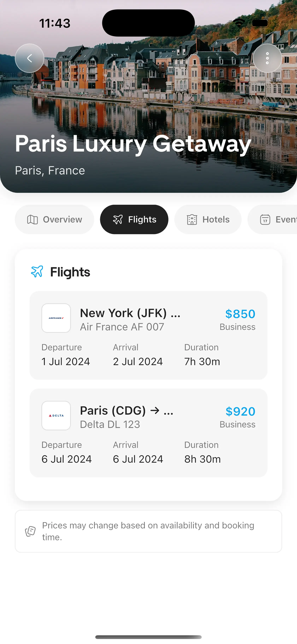297x644 pixels.
Task: Expand the Paris (CDG) Delta flight card
Action: click(x=148, y=433)
